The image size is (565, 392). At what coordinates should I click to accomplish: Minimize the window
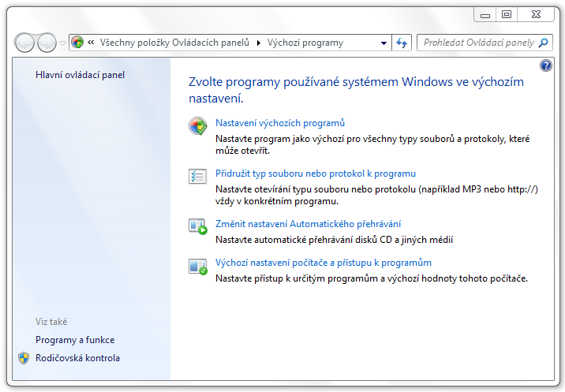[485, 14]
